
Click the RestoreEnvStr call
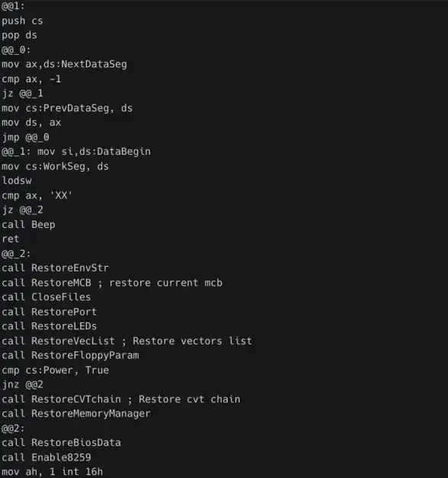click(x=55, y=268)
